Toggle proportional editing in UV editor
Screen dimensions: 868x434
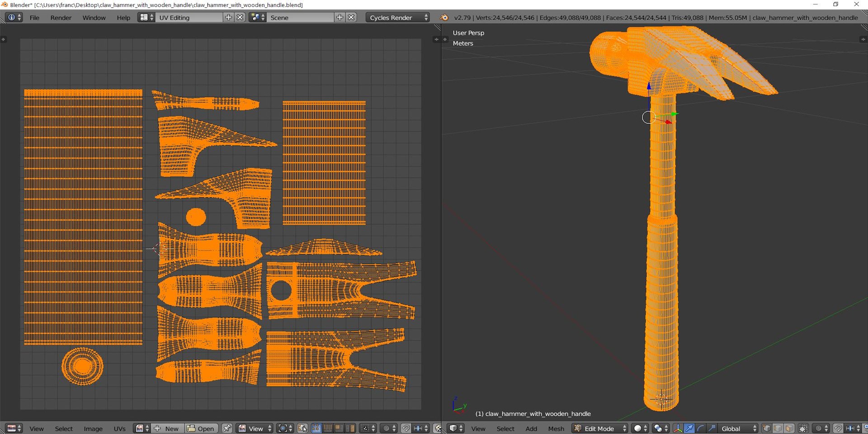(x=389, y=428)
